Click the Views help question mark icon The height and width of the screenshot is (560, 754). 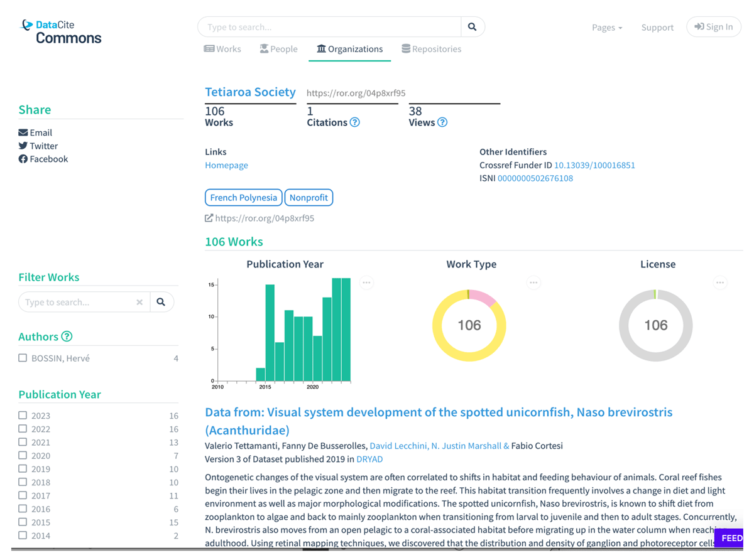point(442,122)
